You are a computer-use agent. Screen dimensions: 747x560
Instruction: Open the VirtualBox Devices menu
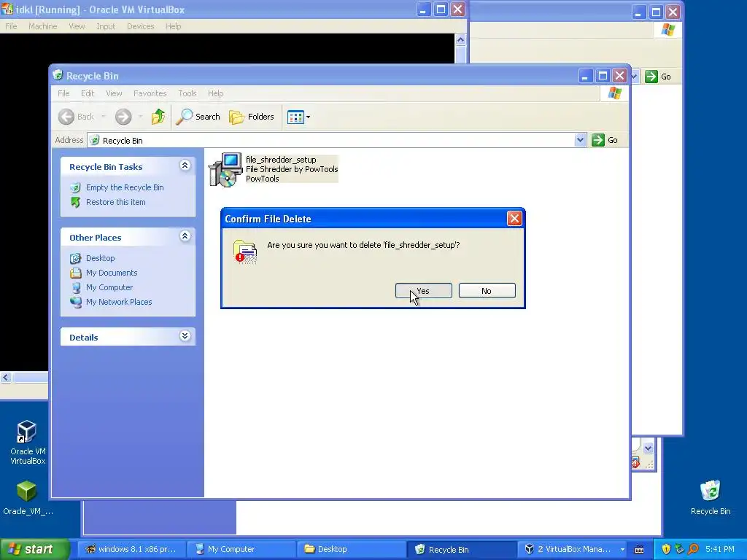tap(141, 26)
